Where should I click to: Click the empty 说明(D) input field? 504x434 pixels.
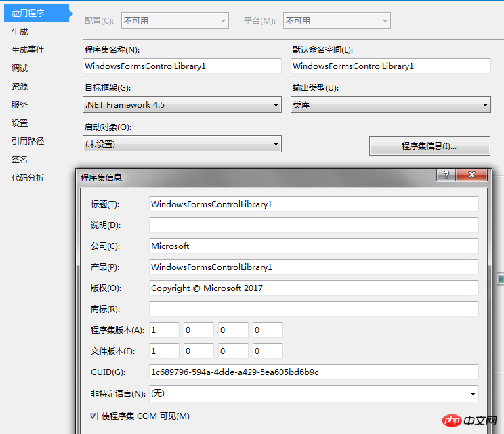pyautogui.click(x=314, y=225)
